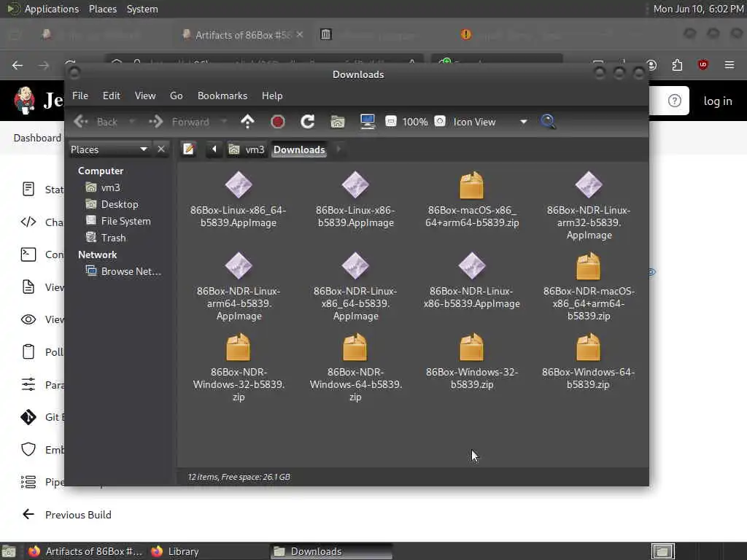Reload the Downloads folder view

(308, 122)
